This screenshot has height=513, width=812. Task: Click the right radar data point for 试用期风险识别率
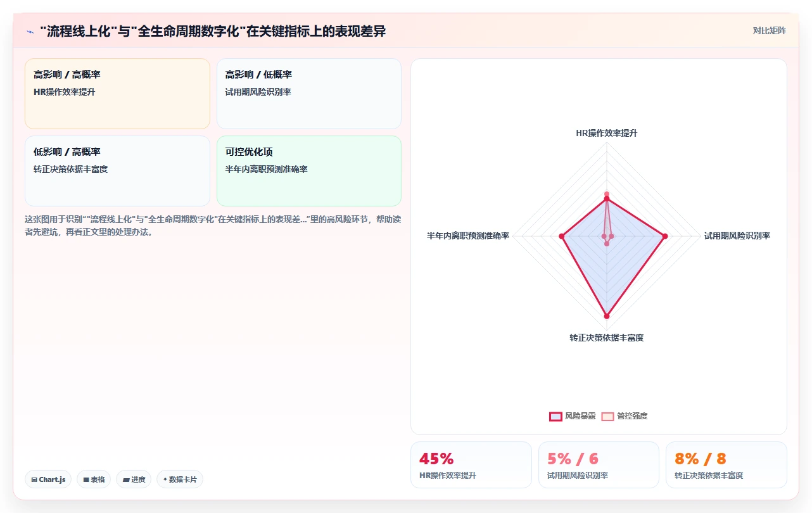click(665, 236)
